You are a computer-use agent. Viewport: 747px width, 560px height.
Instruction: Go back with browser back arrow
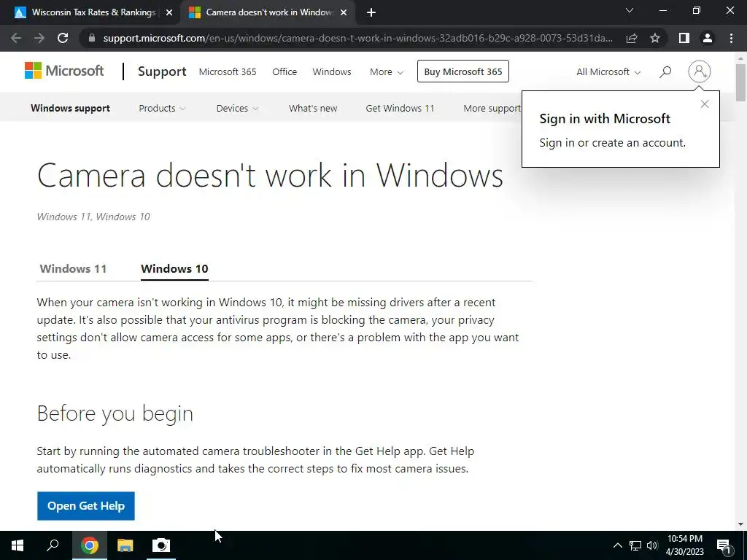coord(16,38)
